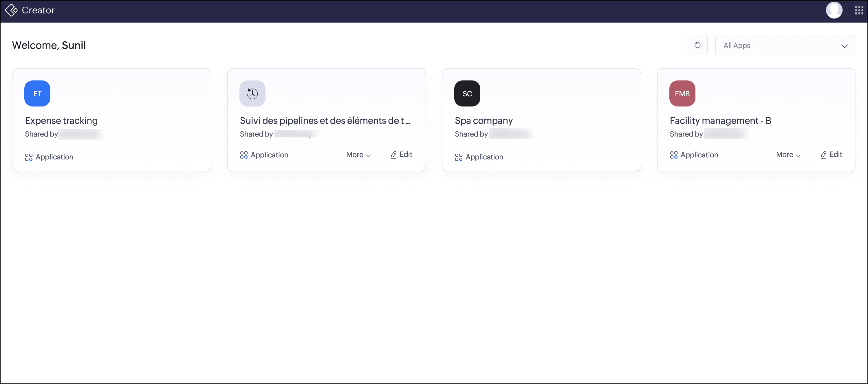Expand More menu on Suivi des pipelines card
This screenshot has height=384, width=868.
pyautogui.click(x=358, y=155)
